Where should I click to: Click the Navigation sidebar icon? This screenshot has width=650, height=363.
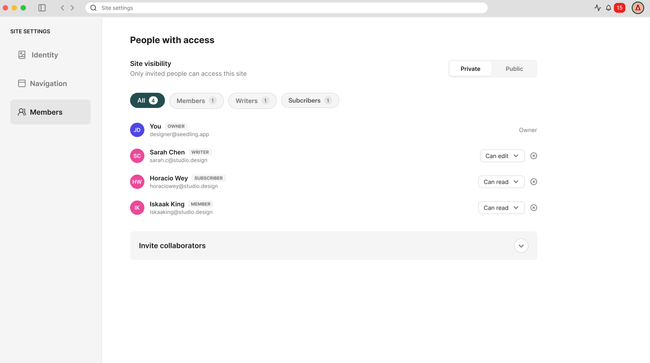point(22,83)
